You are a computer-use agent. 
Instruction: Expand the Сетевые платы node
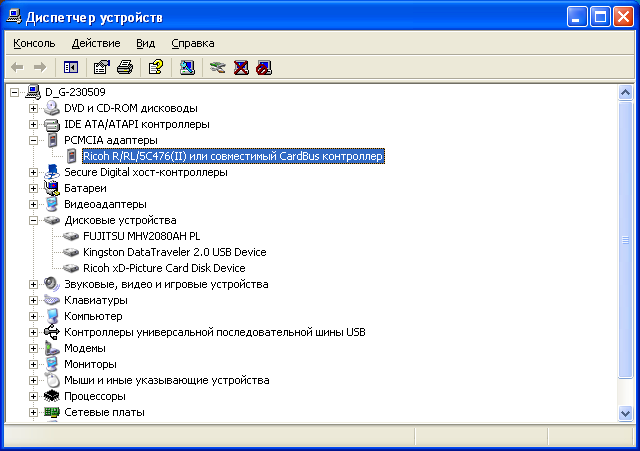pos(34,412)
